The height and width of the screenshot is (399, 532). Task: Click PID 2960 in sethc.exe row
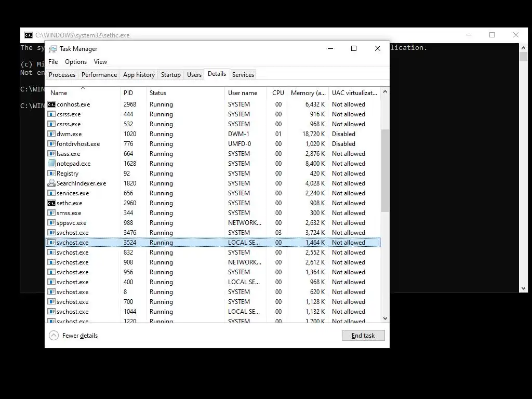tap(130, 203)
